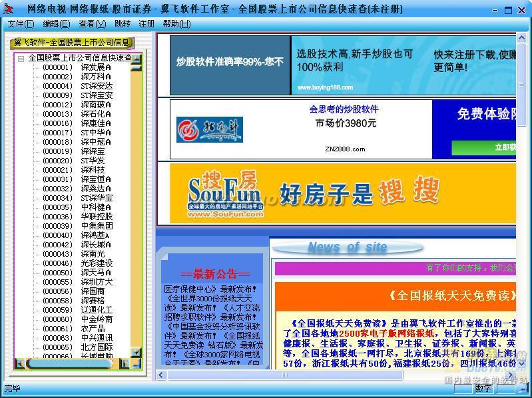Select stock (000012) 深南玻A
This screenshot has height=398, width=532.
(77, 105)
